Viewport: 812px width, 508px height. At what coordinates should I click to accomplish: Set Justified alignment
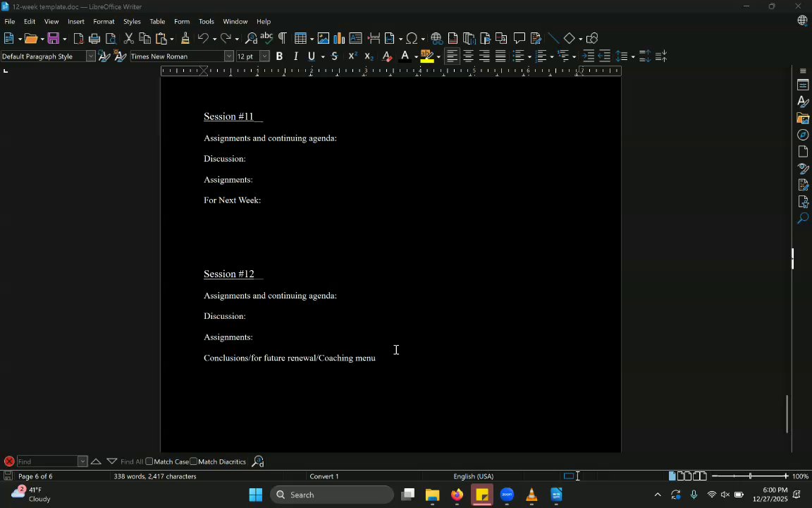(x=500, y=56)
